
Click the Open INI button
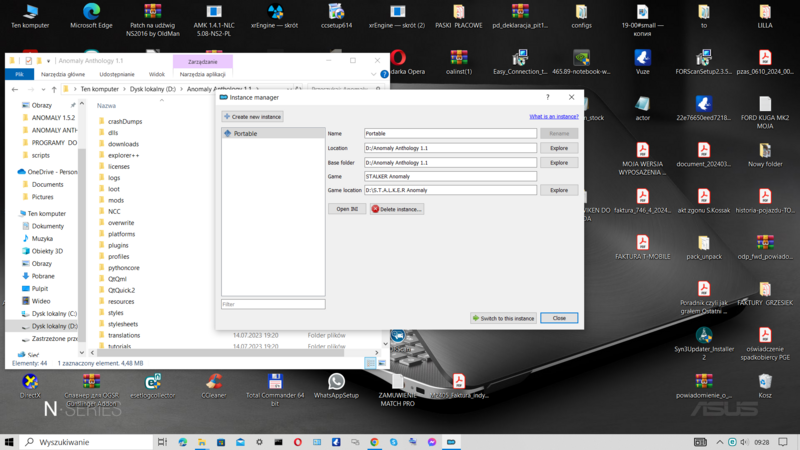[346, 209]
